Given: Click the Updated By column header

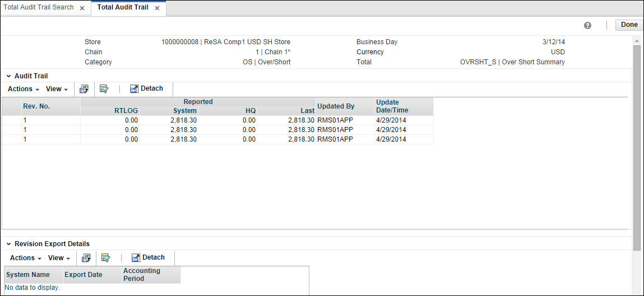Looking at the screenshot, I should click(x=345, y=106).
